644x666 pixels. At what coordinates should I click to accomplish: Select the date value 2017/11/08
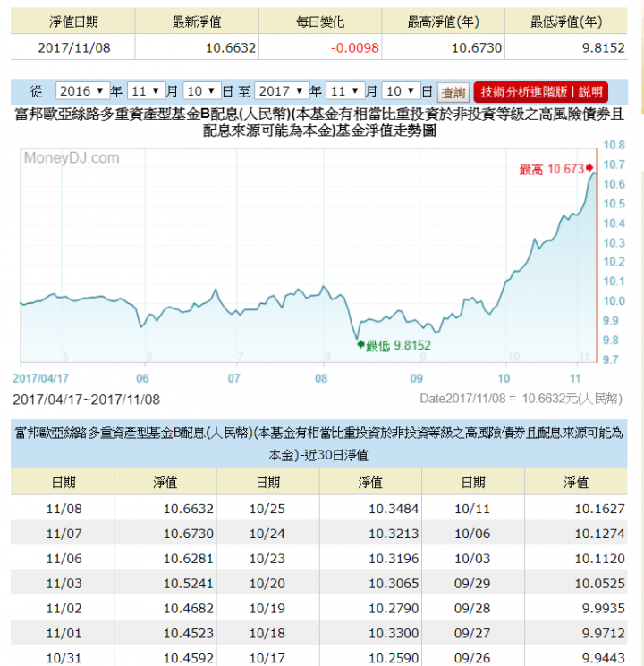click(x=74, y=47)
